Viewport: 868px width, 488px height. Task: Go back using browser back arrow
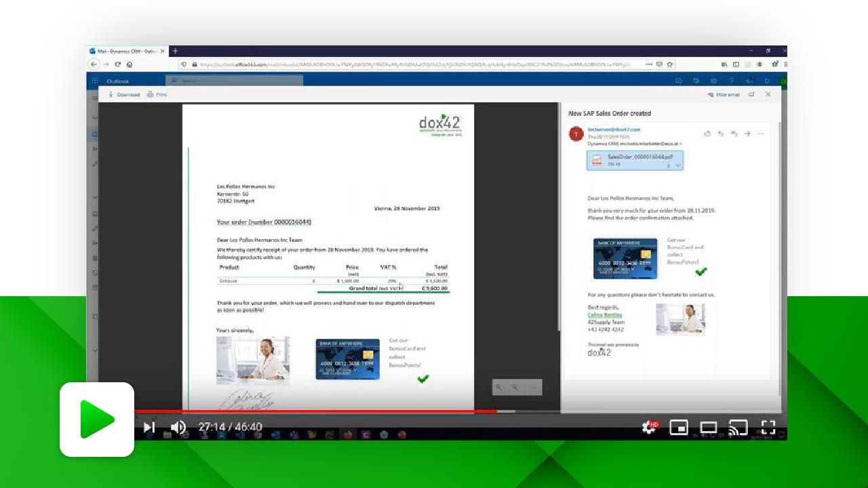[x=94, y=64]
